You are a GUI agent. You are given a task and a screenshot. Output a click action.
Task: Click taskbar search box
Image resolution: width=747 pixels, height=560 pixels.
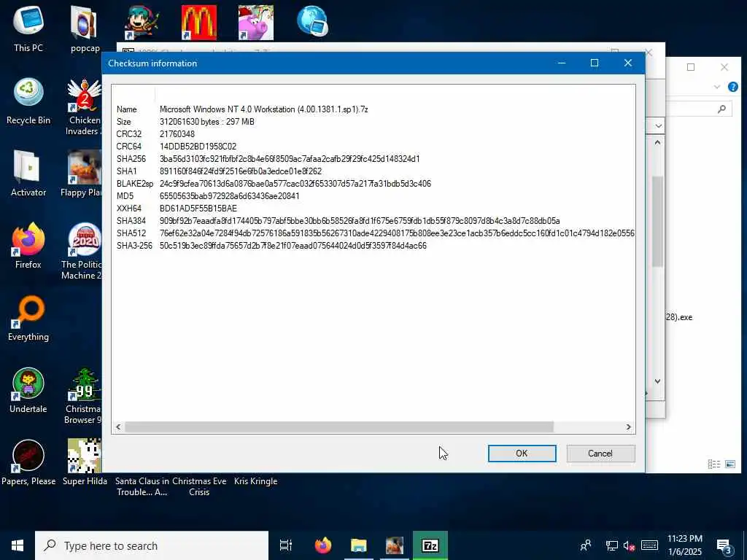pos(152,545)
